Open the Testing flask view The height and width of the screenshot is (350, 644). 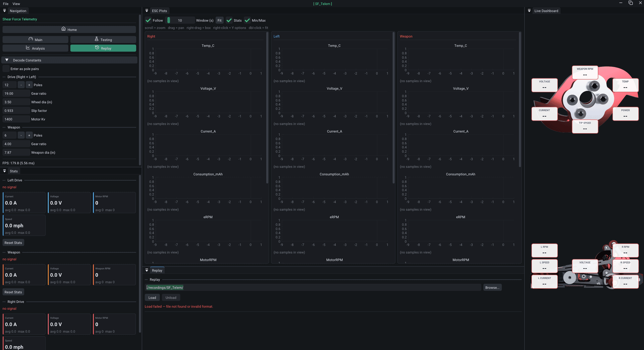click(103, 40)
